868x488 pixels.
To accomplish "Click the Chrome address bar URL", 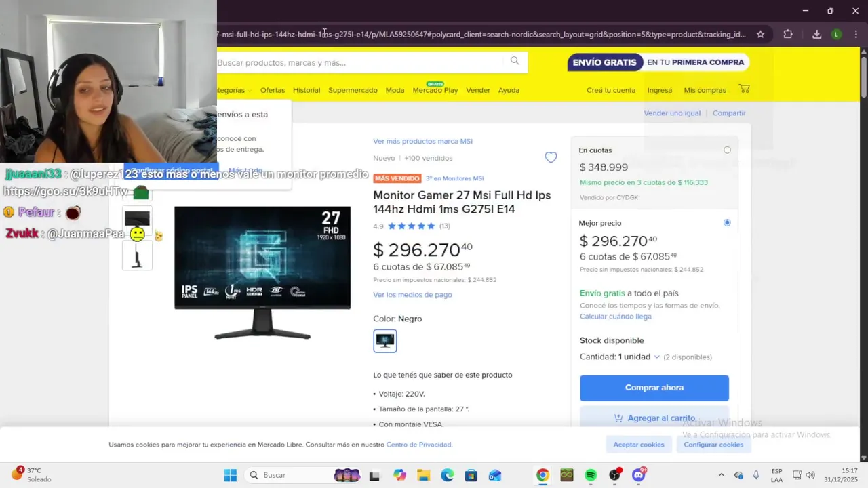I will coord(481,34).
